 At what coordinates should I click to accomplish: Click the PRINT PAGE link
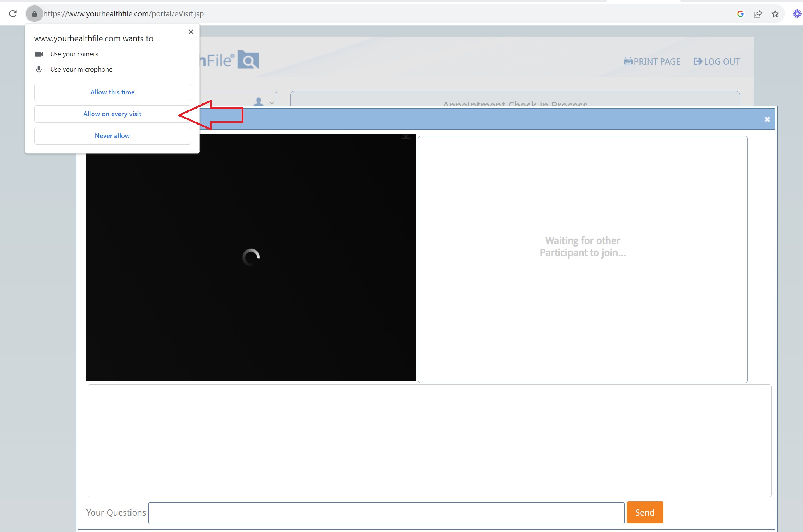tap(652, 61)
